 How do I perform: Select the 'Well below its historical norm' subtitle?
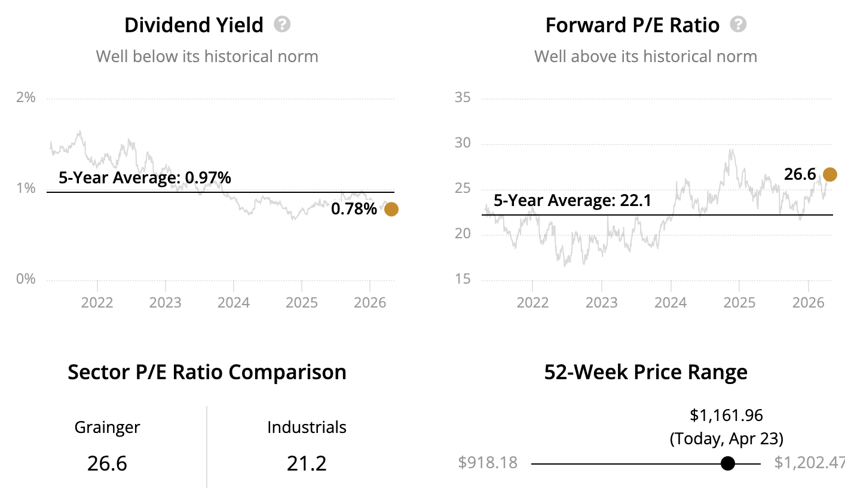click(207, 56)
